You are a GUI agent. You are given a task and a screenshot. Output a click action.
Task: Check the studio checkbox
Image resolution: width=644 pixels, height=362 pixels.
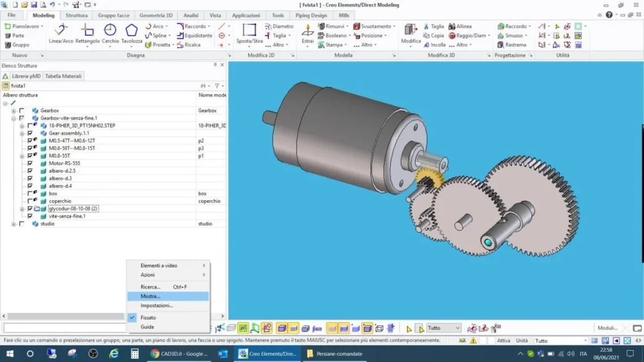22,224
